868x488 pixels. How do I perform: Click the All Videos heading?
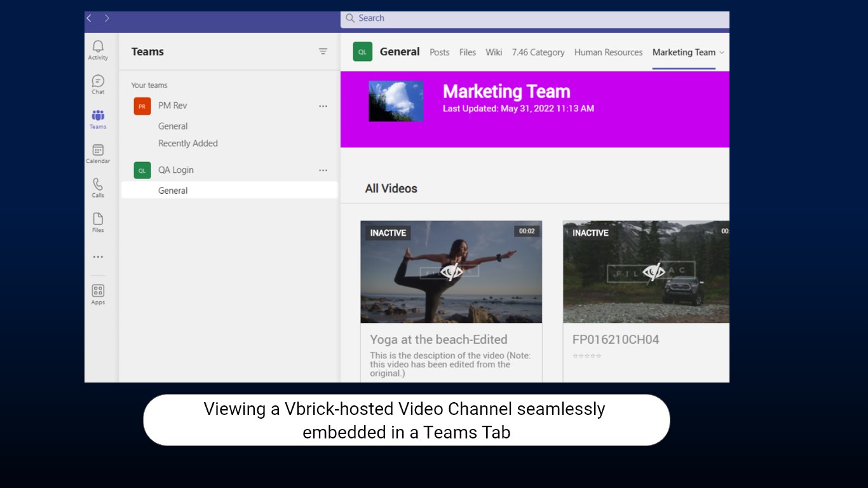click(391, 189)
